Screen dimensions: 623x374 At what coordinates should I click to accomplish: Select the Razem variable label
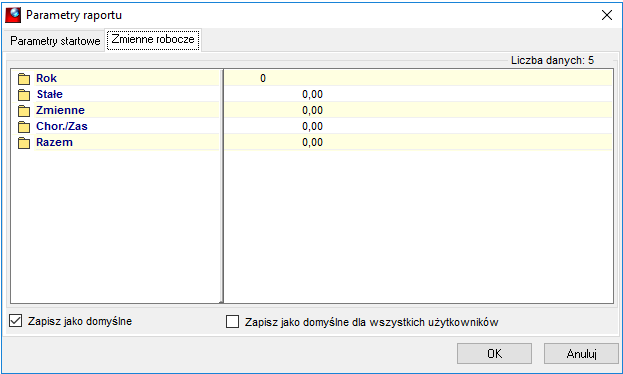point(54,142)
